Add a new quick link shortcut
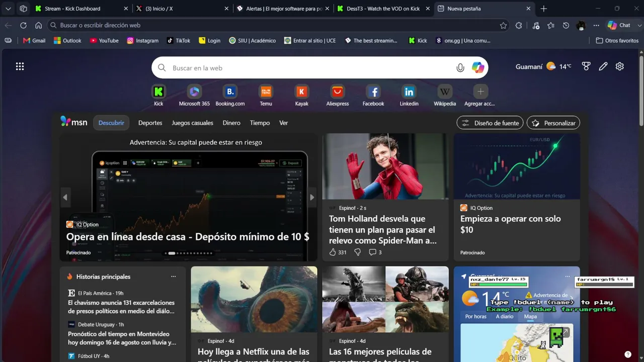This screenshot has width=644, height=362. point(480,96)
